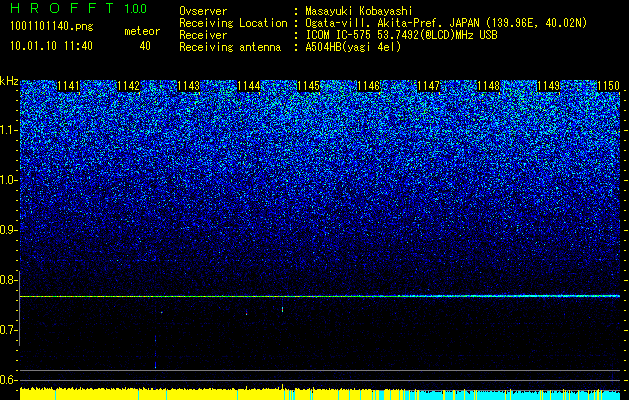Screen dimensions: 629x400
Task: Click the meteor count value 40
Action: point(145,46)
